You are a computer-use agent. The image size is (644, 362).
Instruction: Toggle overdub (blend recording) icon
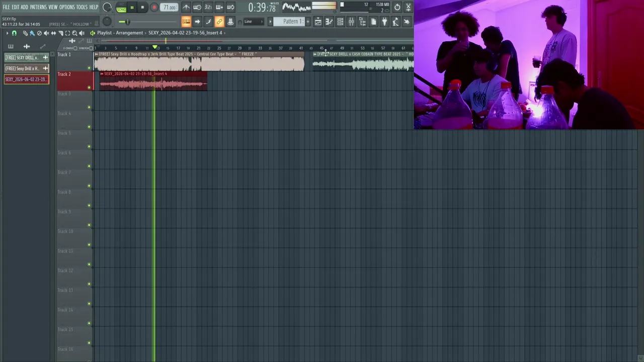pos(219,7)
